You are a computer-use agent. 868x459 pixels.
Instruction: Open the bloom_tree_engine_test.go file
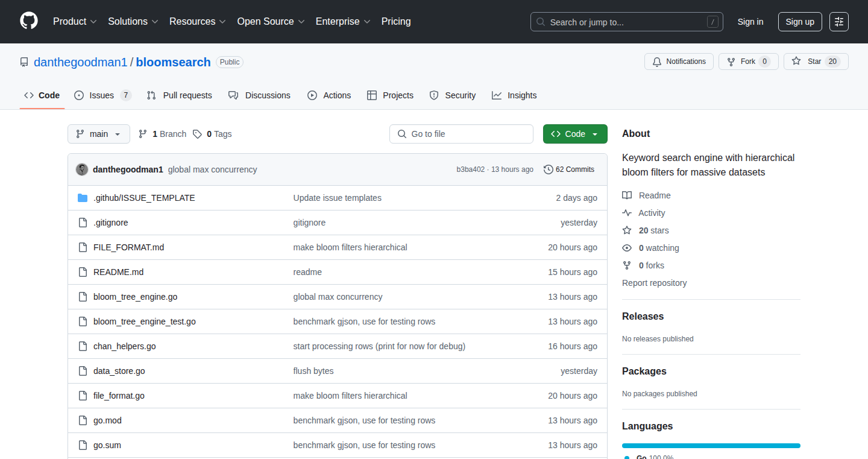click(145, 321)
